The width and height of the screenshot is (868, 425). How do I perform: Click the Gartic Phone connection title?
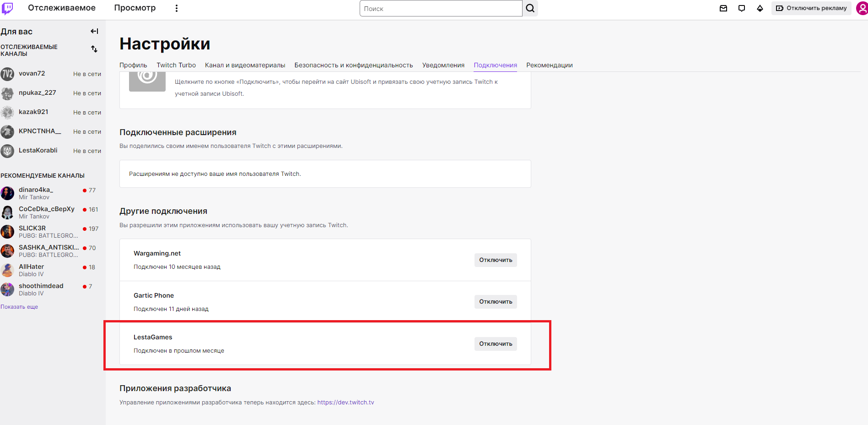click(154, 295)
